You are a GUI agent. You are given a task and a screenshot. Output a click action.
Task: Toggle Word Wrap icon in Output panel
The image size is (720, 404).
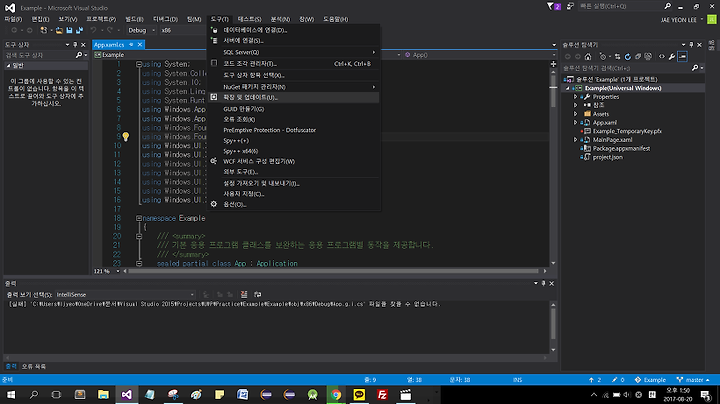[x=258, y=294]
